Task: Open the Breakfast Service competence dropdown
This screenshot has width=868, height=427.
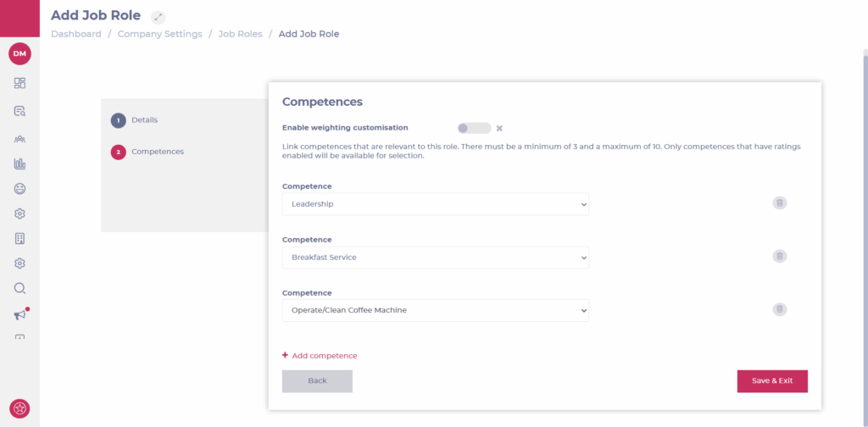Action: [x=436, y=258]
